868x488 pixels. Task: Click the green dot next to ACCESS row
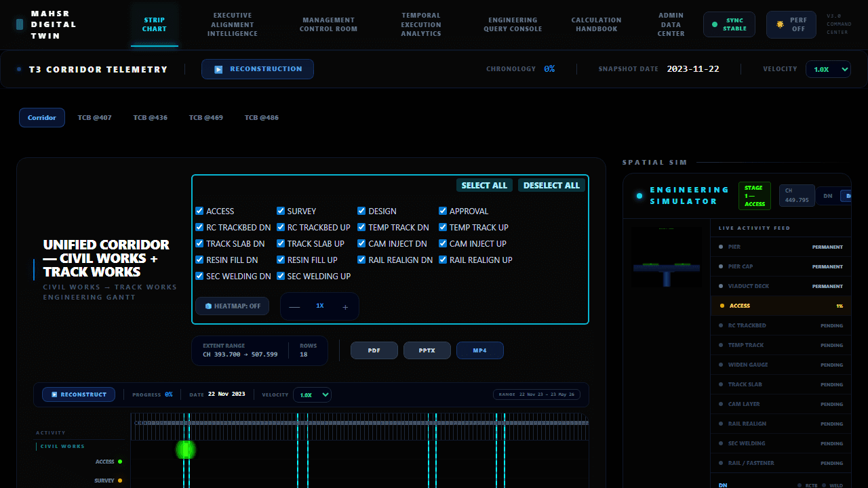[120, 462]
